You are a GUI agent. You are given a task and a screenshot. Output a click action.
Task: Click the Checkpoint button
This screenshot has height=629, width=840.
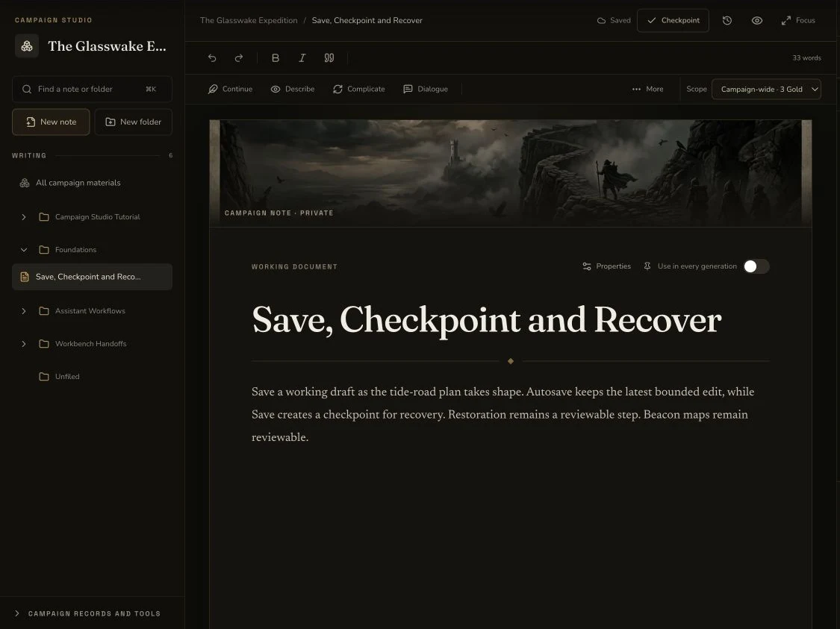(673, 20)
